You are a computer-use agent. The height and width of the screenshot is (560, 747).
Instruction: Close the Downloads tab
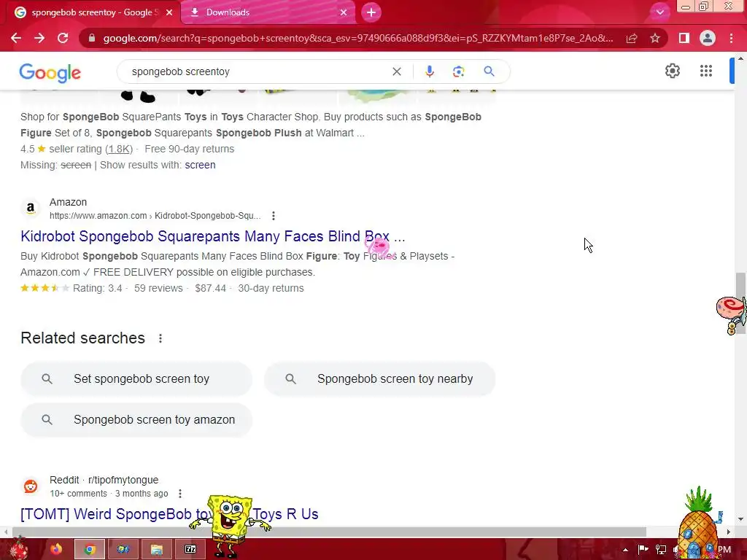(344, 12)
